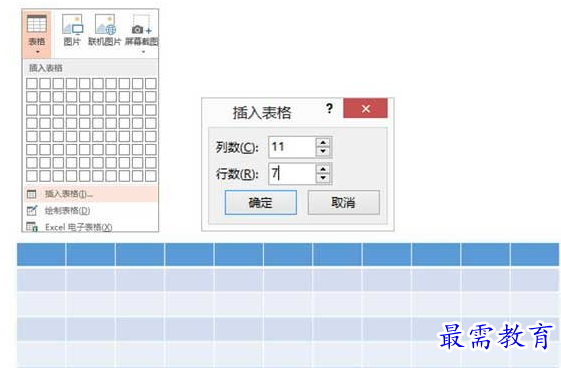Decrease column count with down arrow
This screenshot has width=561, height=368.
pyautogui.click(x=323, y=151)
